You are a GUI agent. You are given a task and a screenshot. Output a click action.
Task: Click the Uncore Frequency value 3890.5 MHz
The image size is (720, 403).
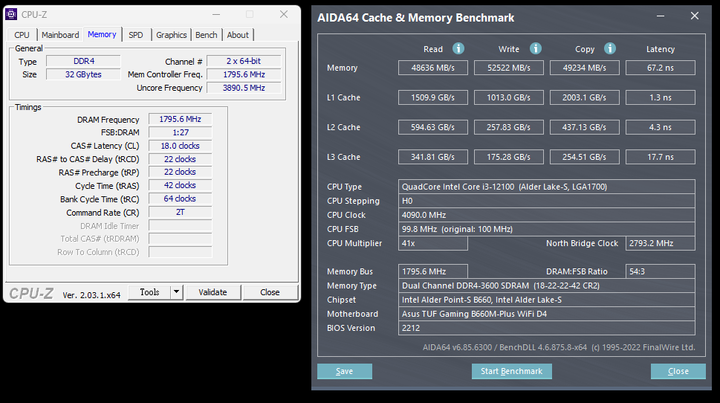[244, 88]
